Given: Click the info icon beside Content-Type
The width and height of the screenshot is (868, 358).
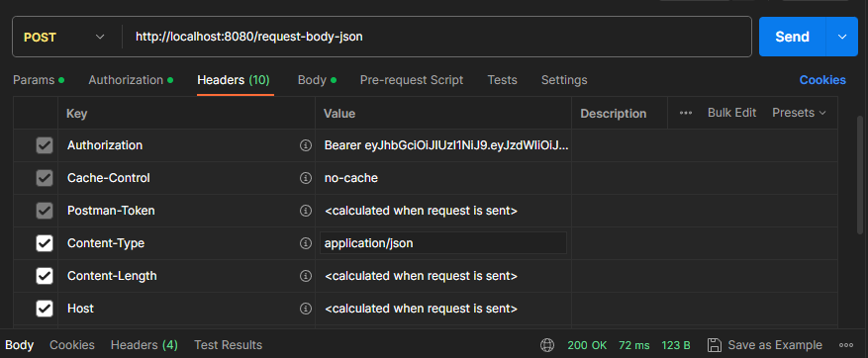Looking at the screenshot, I should click(305, 243).
